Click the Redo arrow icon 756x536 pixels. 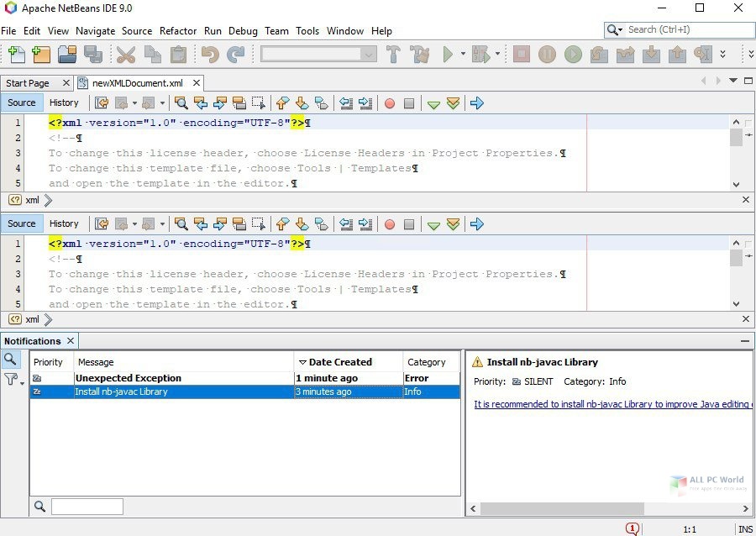point(236,54)
